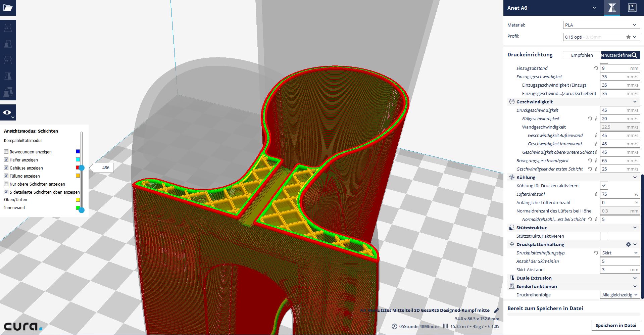Open the Monitor print stage icon

pos(632,8)
